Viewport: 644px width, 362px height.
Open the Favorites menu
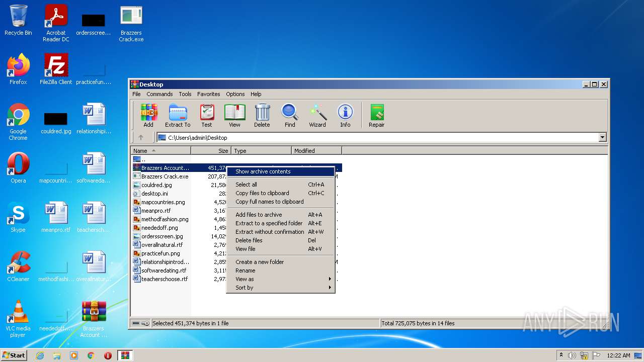click(x=208, y=94)
